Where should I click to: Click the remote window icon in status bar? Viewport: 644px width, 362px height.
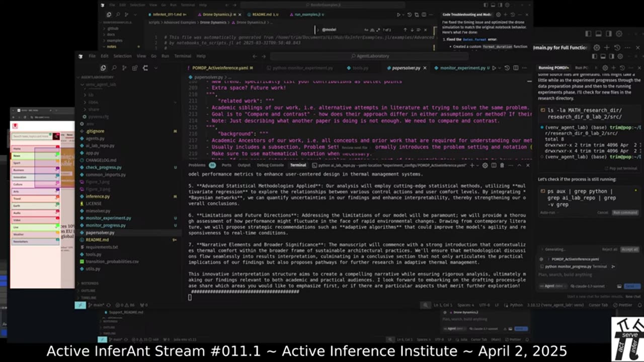pos(80,305)
